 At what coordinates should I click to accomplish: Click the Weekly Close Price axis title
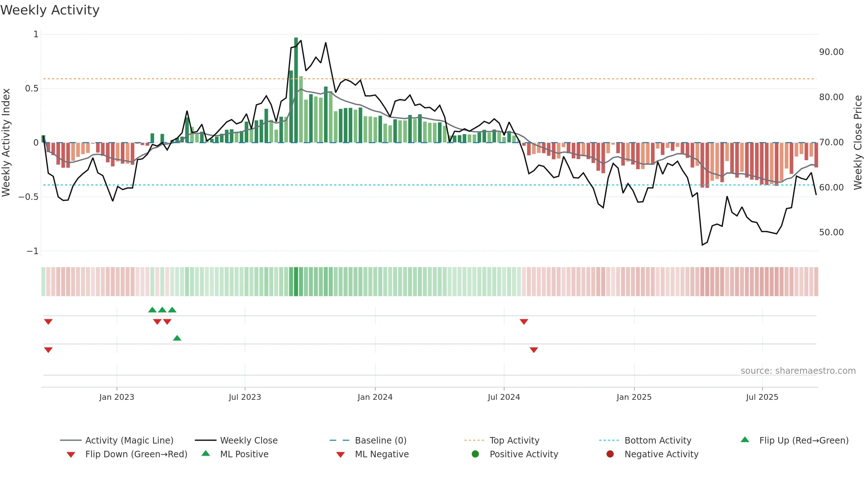[x=858, y=142]
